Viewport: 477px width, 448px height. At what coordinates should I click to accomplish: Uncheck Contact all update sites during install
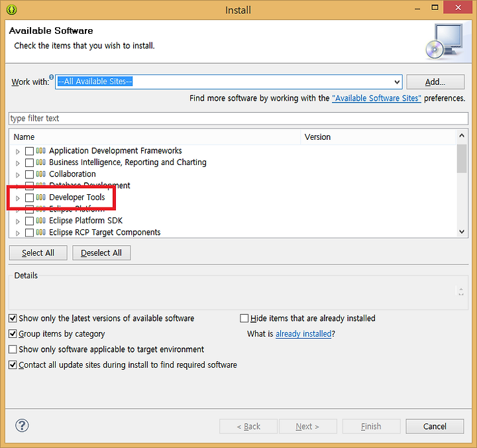click(x=13, y=365)
